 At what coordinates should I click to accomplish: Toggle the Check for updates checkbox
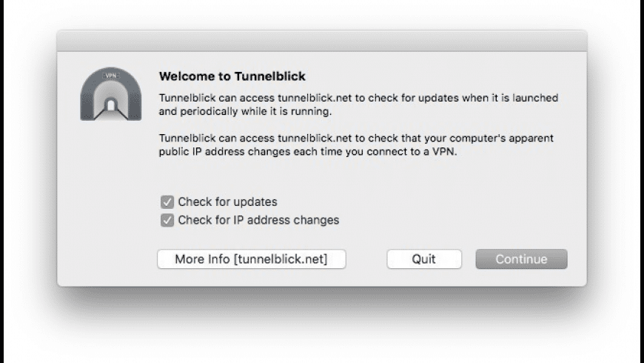tap(167, 202)
